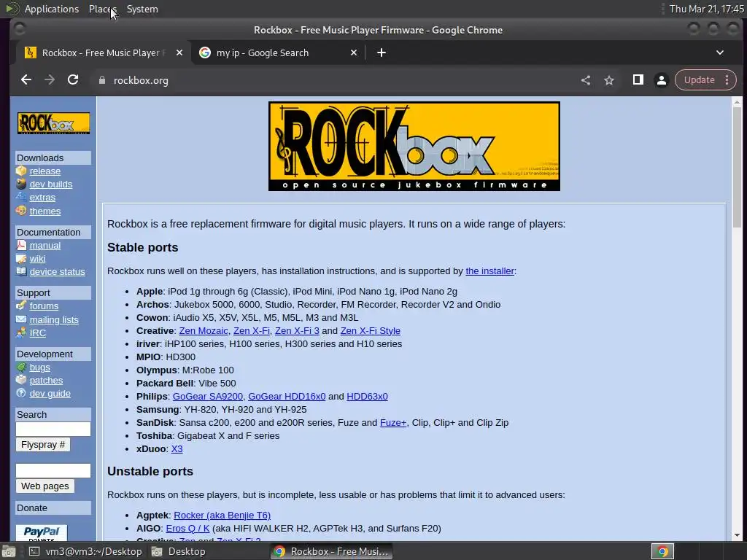This screenshot has width=747, height=560.
Task: Click the wiki pencil icon
Action: (x=21, y=259)
